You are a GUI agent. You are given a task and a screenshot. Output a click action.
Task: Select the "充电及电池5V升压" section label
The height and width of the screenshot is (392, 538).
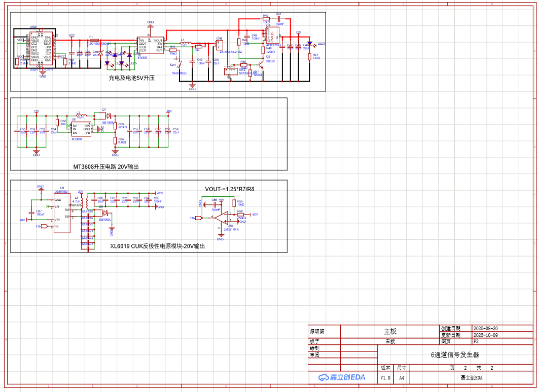[131, 79]
